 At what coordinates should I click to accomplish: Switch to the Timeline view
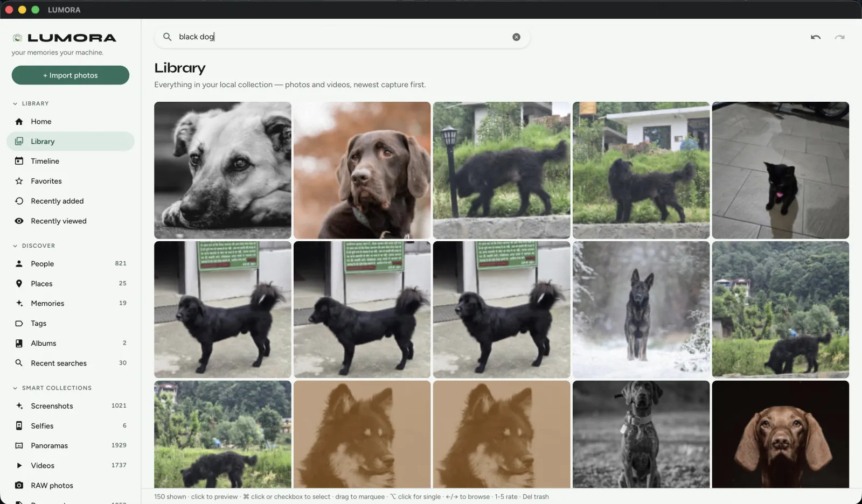(x=71, y=161)
